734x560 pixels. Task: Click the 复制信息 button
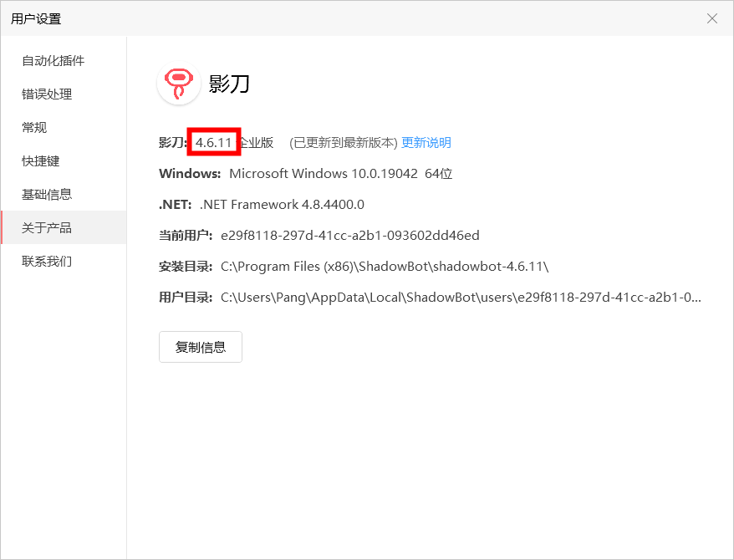click(201, 347)
